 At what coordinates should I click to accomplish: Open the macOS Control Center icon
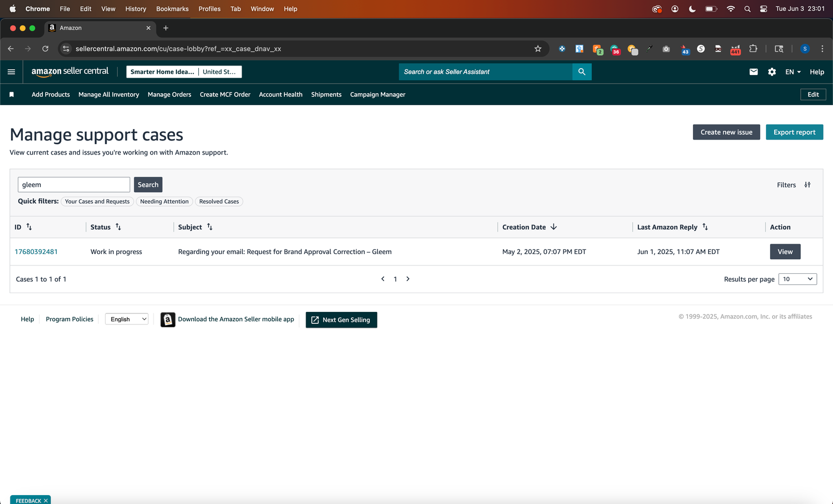coord(764,9)
